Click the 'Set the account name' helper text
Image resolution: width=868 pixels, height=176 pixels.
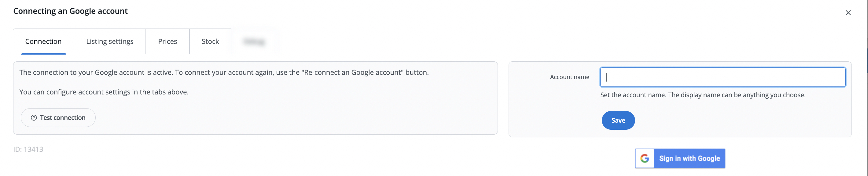pyautogui.click(x=703, y=95)
